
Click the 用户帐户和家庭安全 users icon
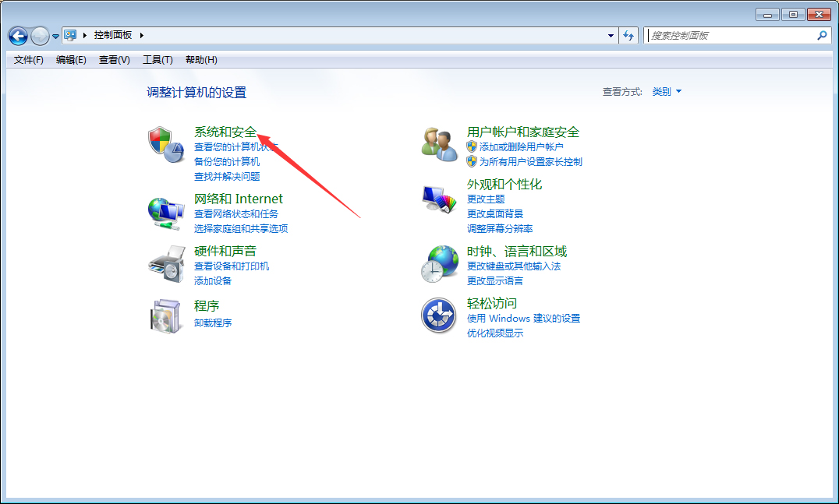tap(438, 143)
